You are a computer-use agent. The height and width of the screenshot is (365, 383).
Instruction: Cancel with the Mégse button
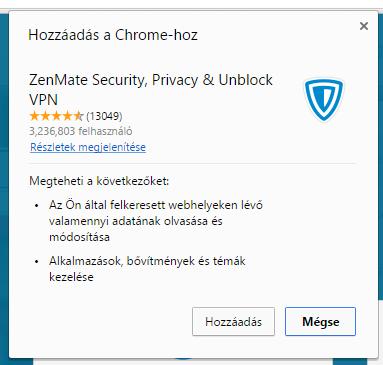click(320, 322)
